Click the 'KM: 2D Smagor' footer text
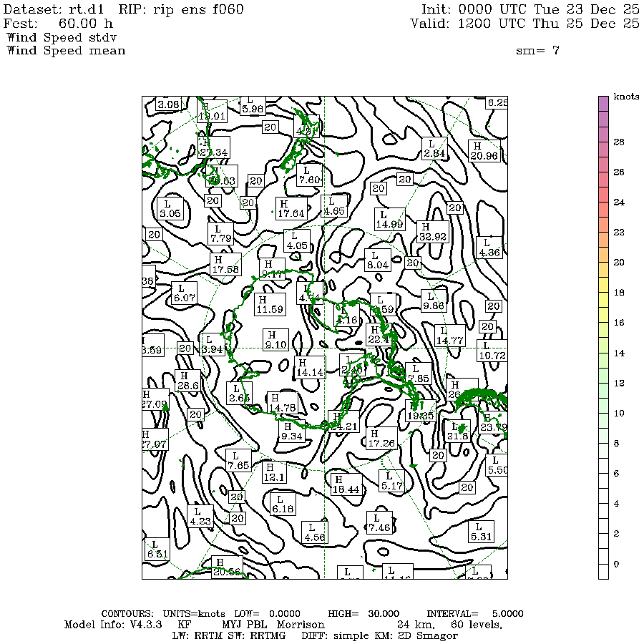 pyautogui.click(x=416, y=636)
